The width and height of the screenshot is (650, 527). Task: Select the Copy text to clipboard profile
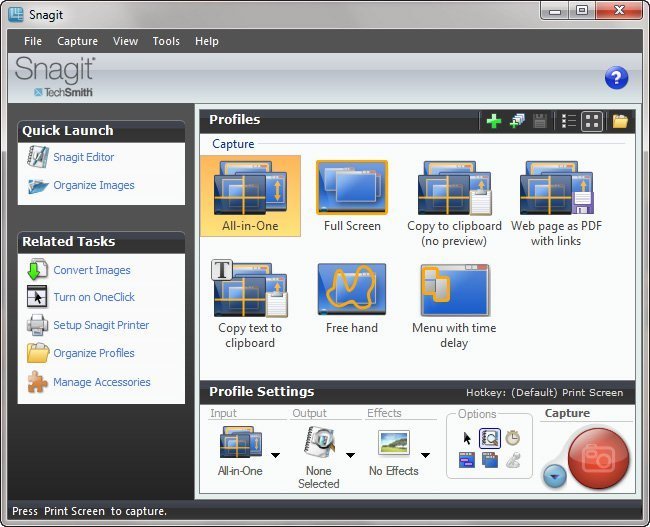coord(249,299)
